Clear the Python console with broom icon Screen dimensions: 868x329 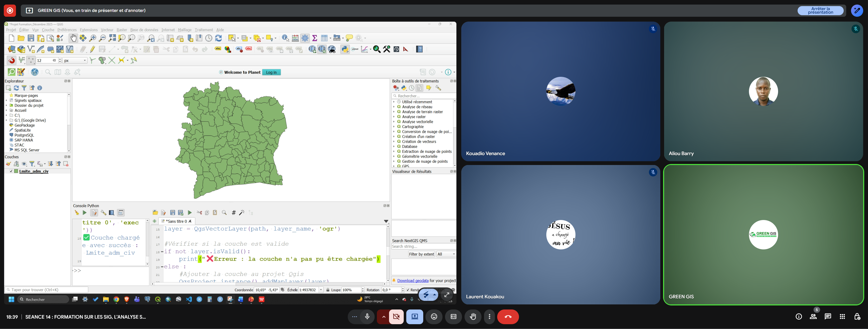[x=77, y=213]
